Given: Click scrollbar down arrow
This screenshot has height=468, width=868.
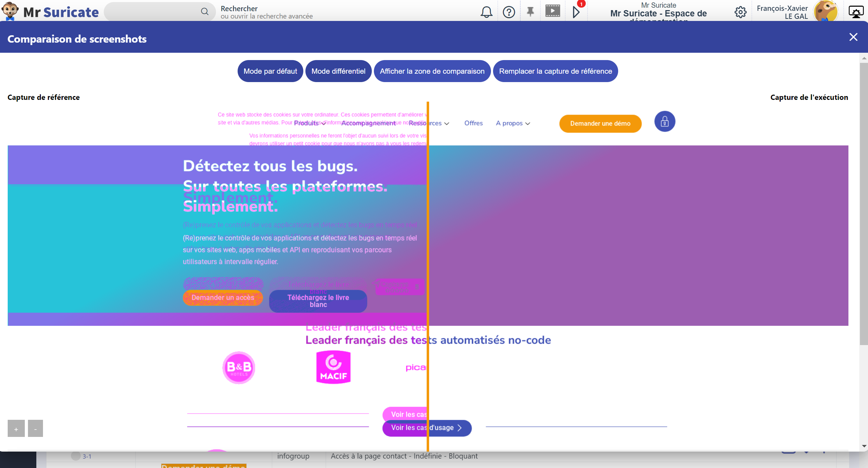Looking at the screenshot, I should click(x=864, y=446).
